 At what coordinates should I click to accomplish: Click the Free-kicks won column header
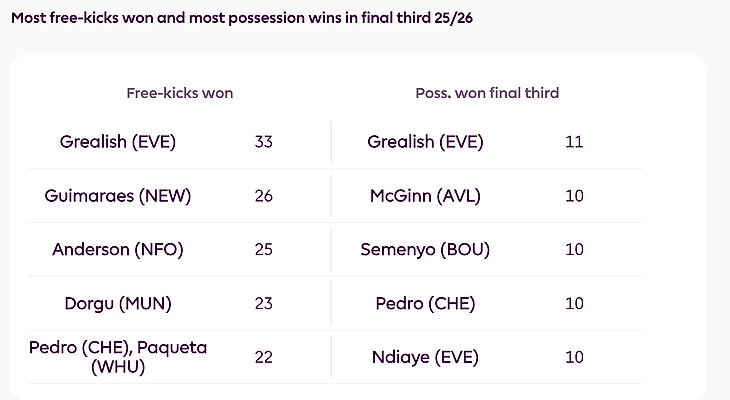pos(180,93)
